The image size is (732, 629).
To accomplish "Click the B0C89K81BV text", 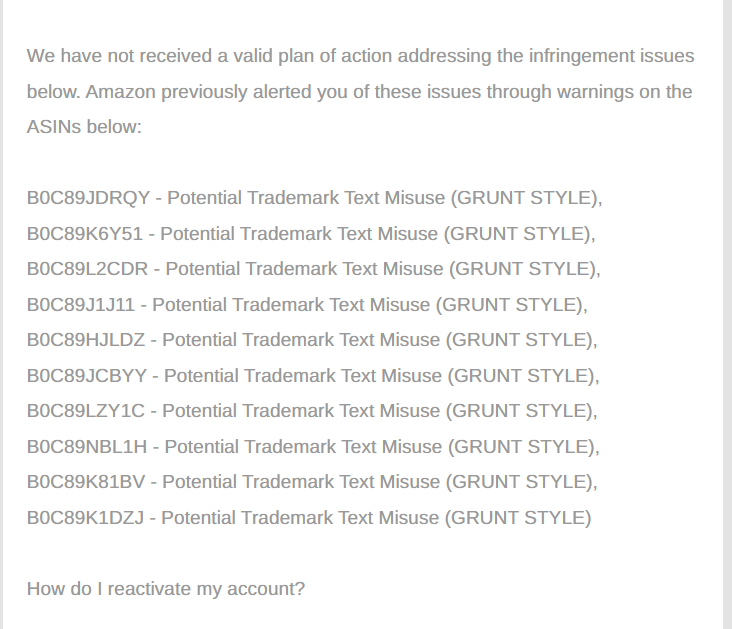I will (x=86, y=482).
